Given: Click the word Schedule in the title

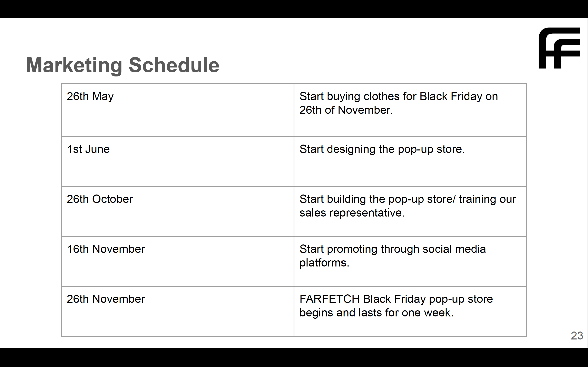Looking at the screenshot, I should [174, 65].
